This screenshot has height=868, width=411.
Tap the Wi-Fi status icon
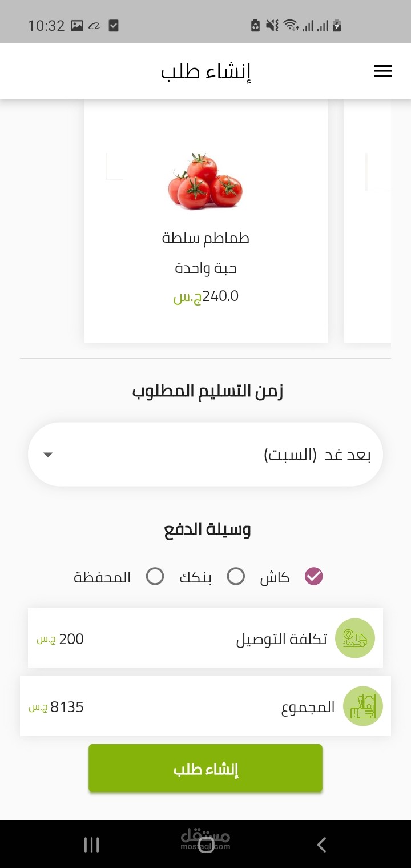pyautogui.click(x=291, y=25)
